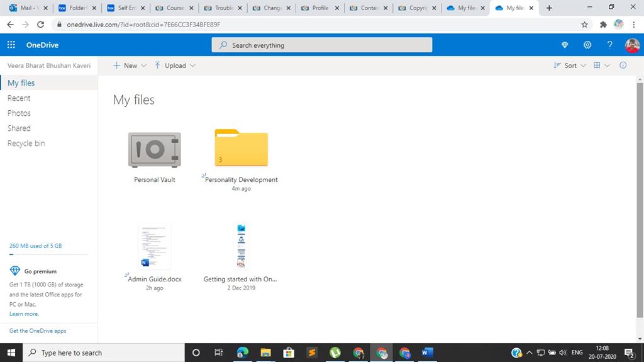Open Microsoft Store from taskbar

289,353
